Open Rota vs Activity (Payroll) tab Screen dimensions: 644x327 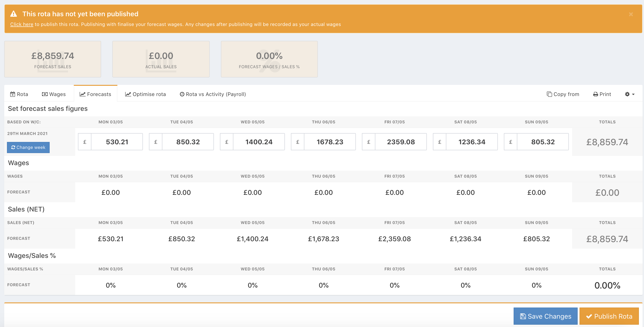pos(213,94)
